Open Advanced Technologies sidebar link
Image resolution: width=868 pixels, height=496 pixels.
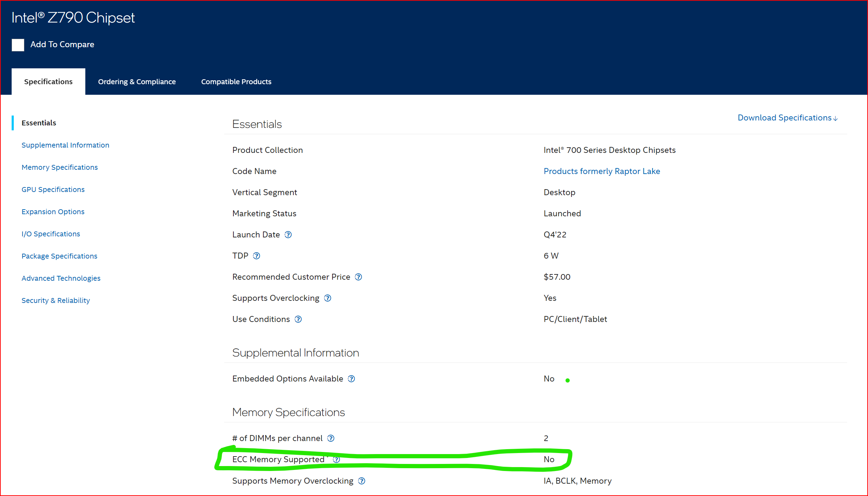pos(61,278)
